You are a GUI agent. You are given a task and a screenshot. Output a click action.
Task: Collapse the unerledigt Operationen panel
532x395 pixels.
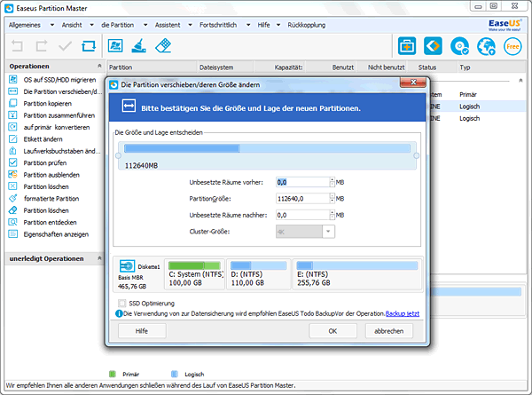click(99, 258)
